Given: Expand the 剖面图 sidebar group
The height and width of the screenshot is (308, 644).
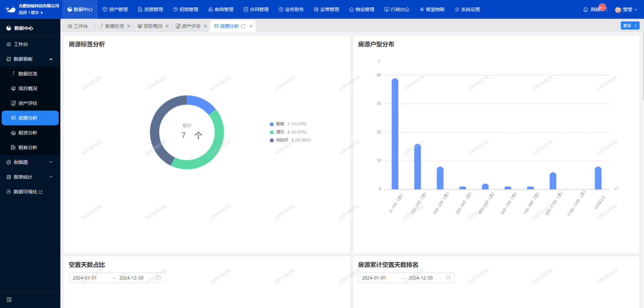Looking at the screenshot, I should coord(30,162).
